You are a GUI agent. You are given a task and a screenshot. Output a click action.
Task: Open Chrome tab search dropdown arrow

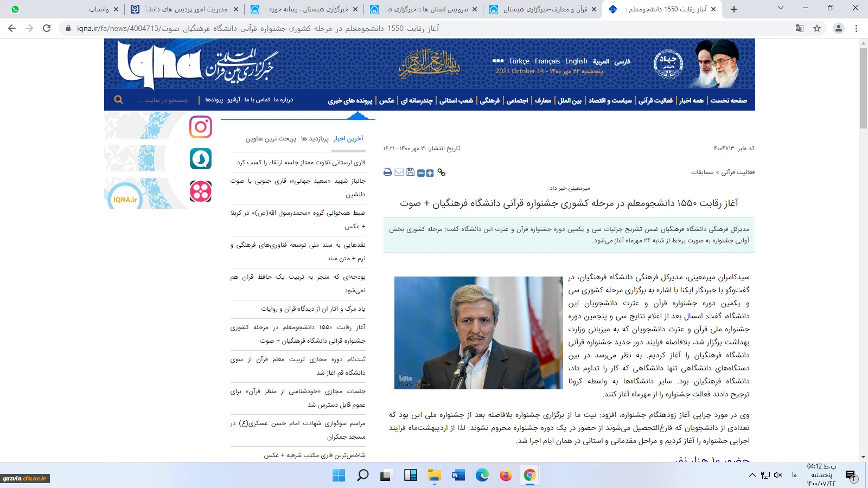pos(781,9)
